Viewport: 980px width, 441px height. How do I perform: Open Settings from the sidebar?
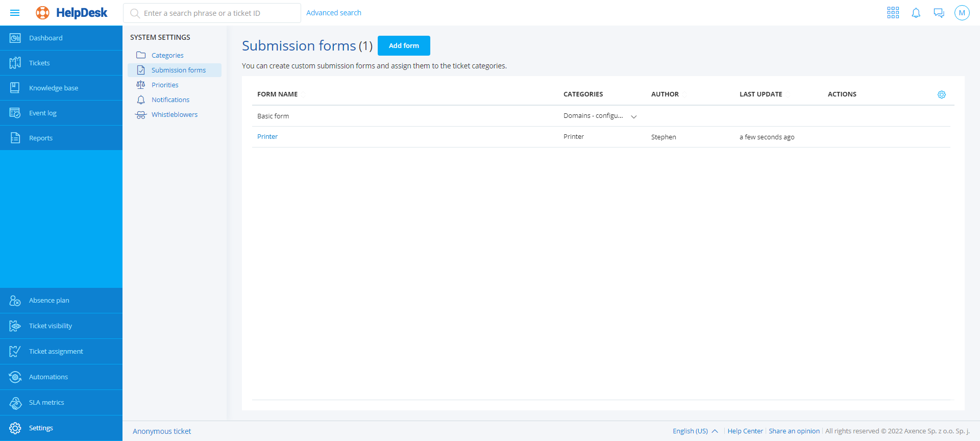point(41,428)
